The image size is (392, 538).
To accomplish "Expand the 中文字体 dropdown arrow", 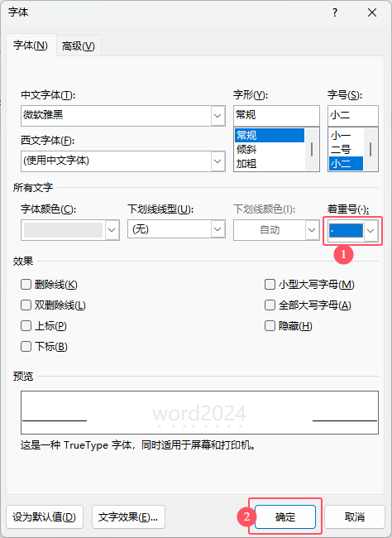I will (218, 116).
